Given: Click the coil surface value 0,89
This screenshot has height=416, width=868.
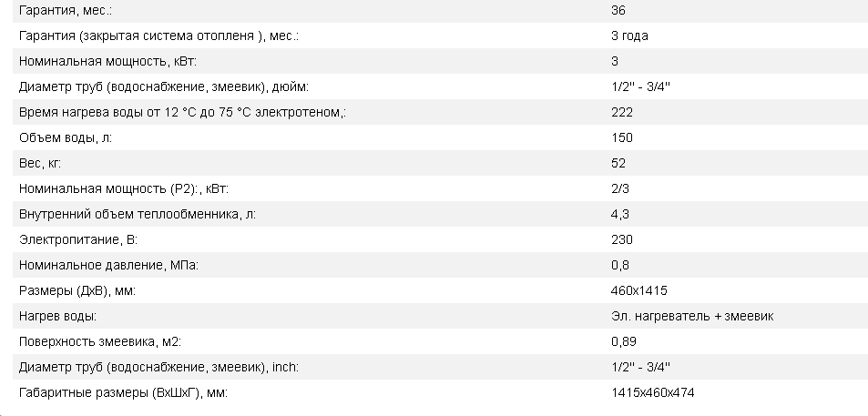Looking at the screenshot, I should coord(624,341).
